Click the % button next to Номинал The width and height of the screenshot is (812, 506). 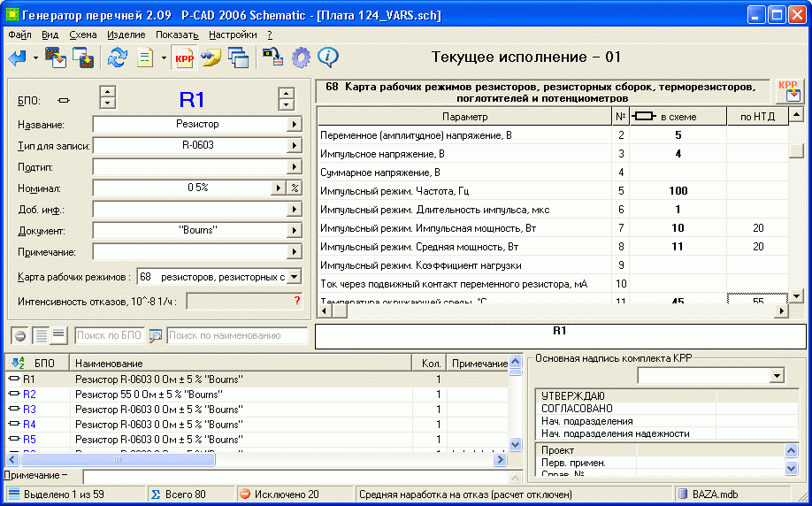(x=295, y=188)
